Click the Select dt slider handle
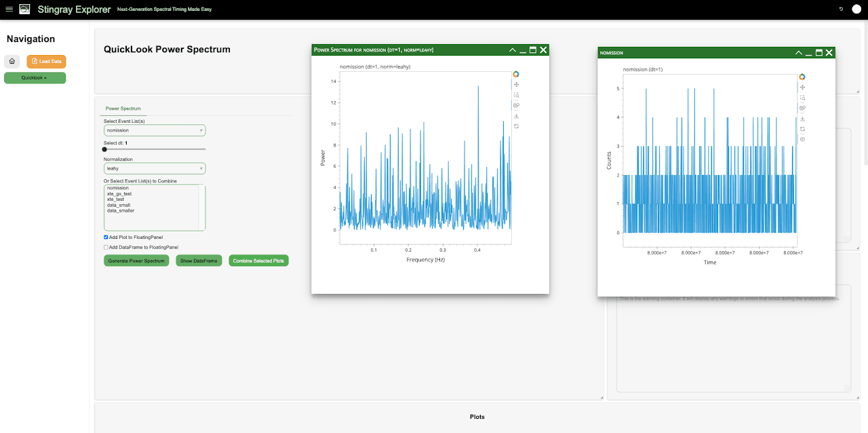Viewport: 868px width, 433px height. click(x=104, y=149)
